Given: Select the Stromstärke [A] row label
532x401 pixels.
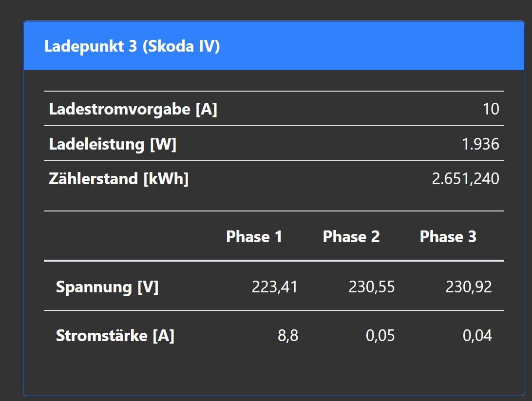Looking at the screenshot, I should 115,336.
